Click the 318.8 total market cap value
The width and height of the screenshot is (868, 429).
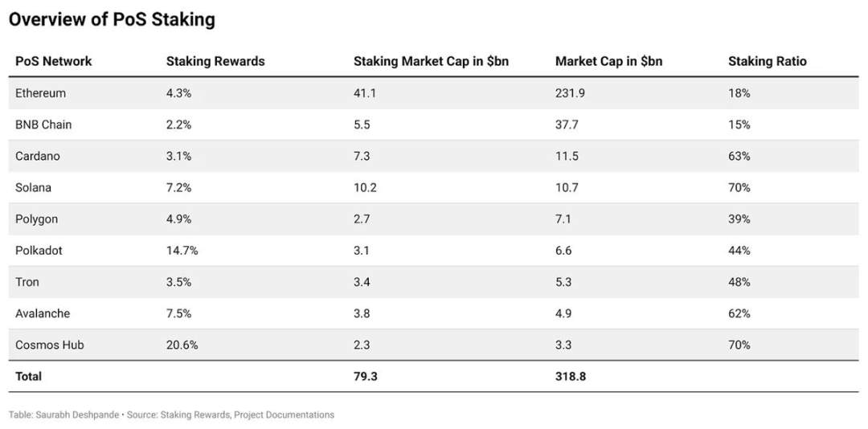click(x=570, y=376)
